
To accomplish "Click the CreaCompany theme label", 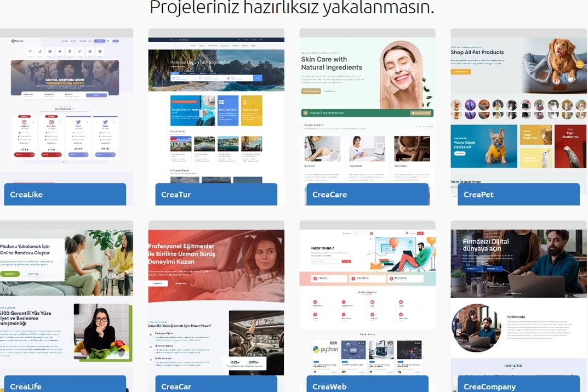I will tap(518, 386).
